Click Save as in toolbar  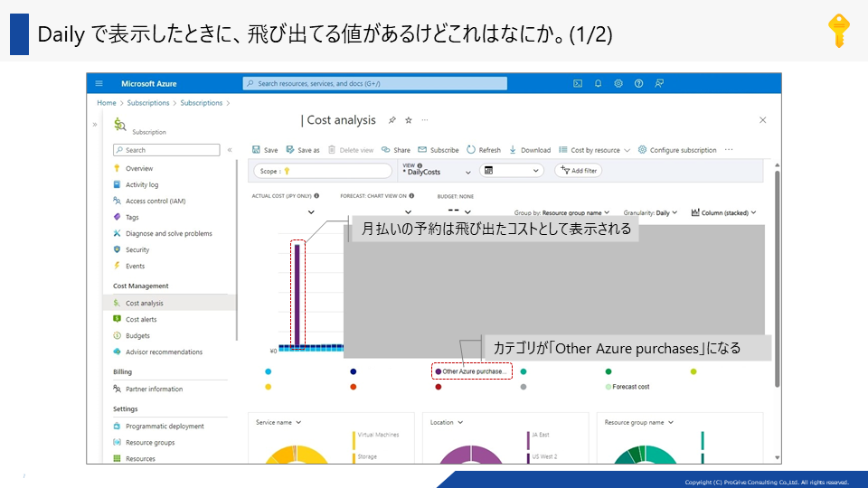click(303, 150)
